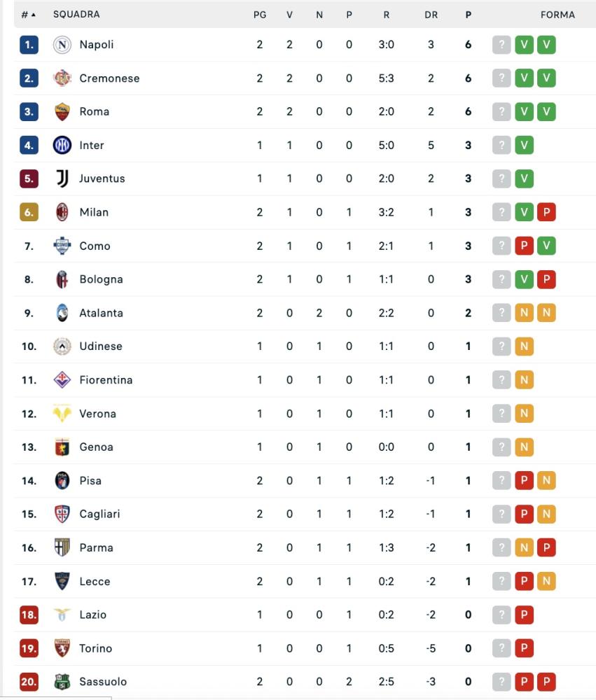Sort standings by DR column header
The width and height of the screenshot is (596, 700).
[x=431, y=15]
